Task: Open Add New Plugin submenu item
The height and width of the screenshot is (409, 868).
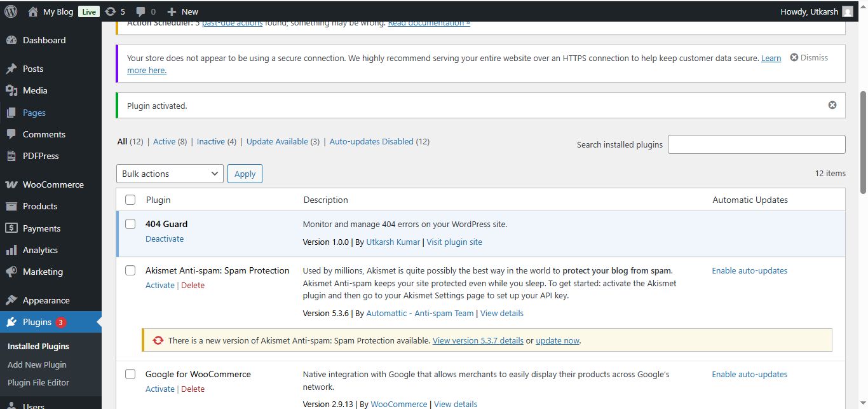Action: [x=37, y=364]
